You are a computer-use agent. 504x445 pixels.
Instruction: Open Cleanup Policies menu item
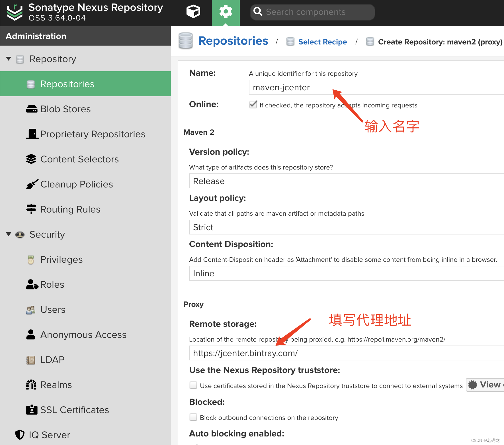[85, 184]
